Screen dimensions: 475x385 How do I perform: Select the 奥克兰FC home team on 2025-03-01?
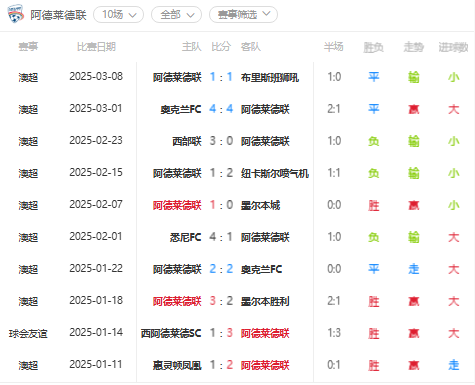[181, 109]
